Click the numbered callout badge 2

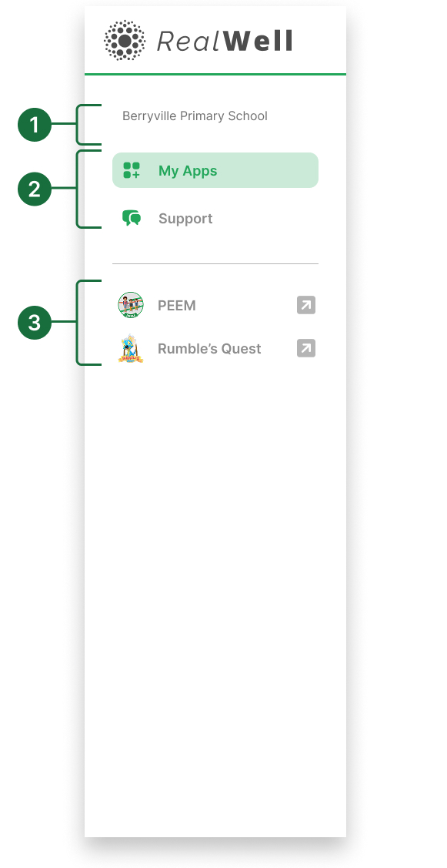(34, 189)
